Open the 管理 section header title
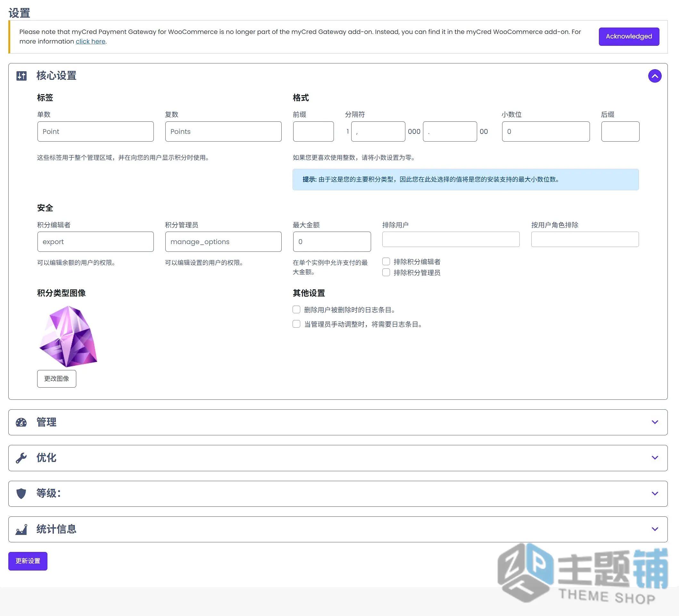The height and width of the screenshot is (616, 679). 46,422
